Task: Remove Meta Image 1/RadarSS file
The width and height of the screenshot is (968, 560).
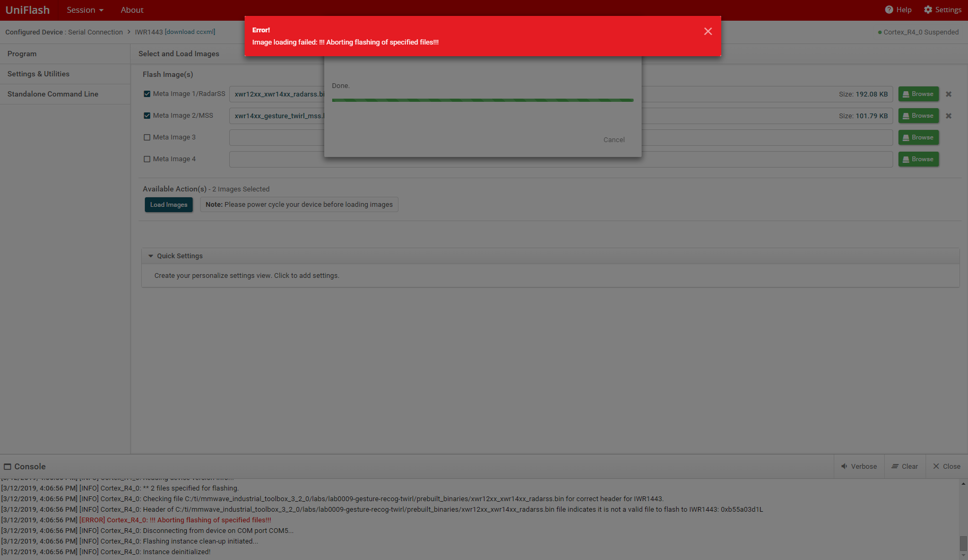Action: [x=948, y=94]
